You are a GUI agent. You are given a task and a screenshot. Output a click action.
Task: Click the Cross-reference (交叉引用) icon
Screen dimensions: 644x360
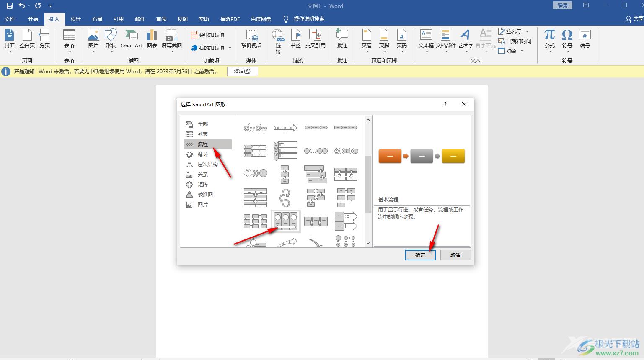pos(315,39)
